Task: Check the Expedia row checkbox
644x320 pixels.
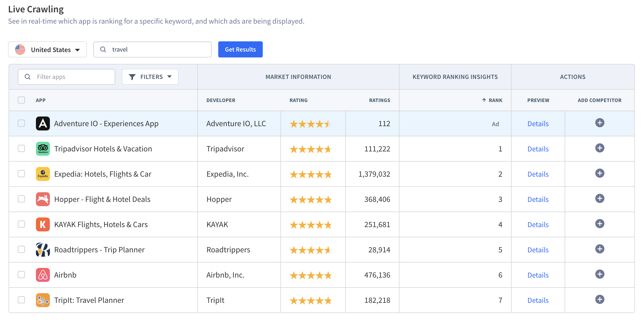Action: (21, 174)
